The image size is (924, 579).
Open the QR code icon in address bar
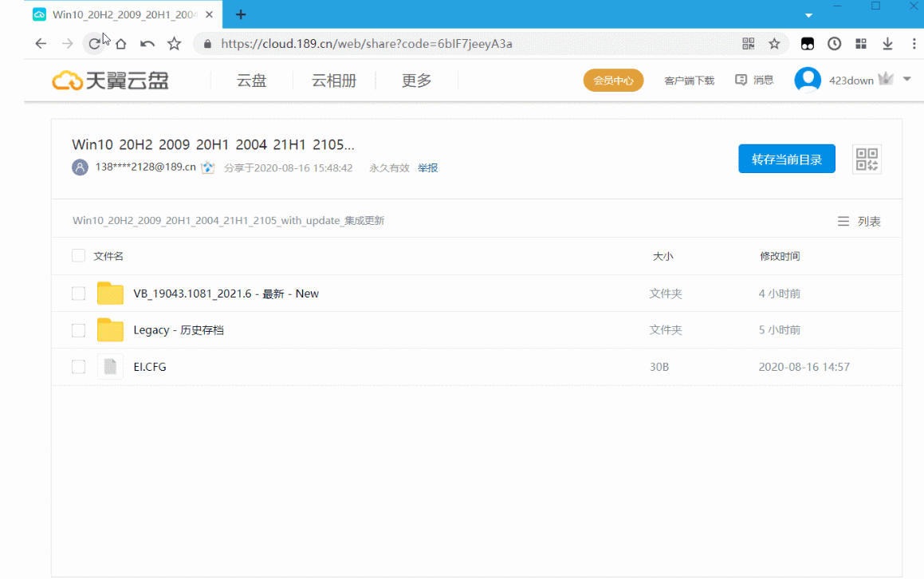click(x=749, y=43)
